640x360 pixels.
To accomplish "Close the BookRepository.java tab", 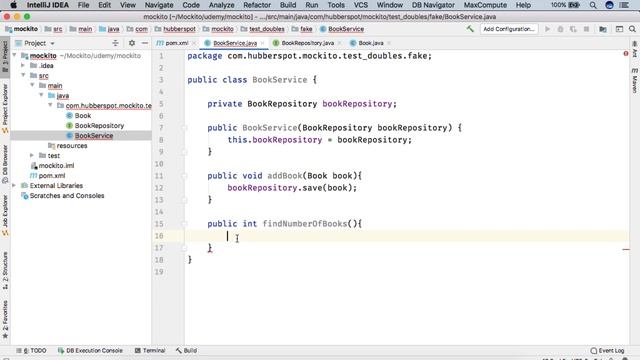I will pyautogui.click(x=340, y=43).
